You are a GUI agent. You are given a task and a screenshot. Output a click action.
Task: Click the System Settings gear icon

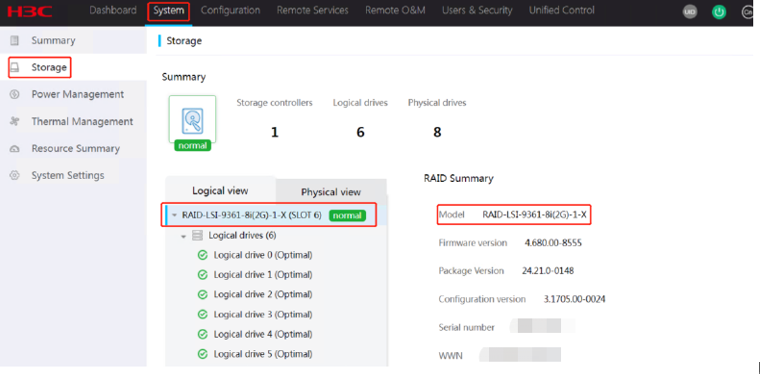tap(15, 175)
